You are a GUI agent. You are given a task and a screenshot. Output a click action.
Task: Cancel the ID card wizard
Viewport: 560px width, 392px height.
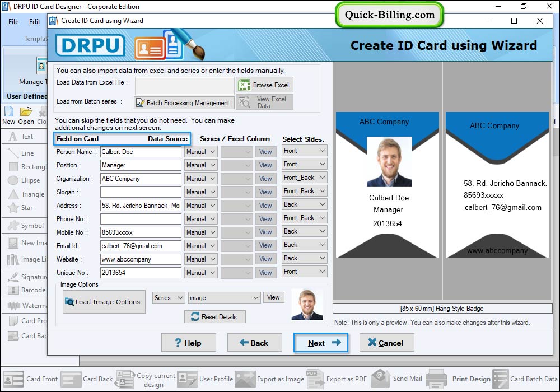387,343
